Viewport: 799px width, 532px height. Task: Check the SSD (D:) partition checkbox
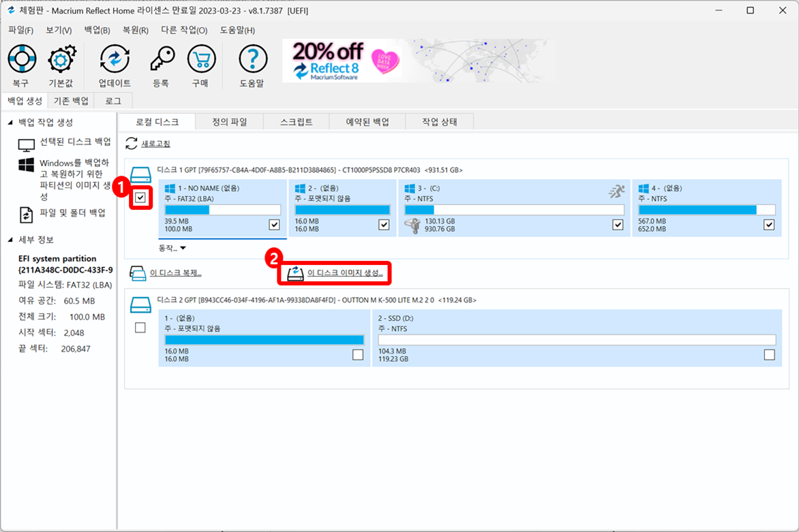point(769,355)
